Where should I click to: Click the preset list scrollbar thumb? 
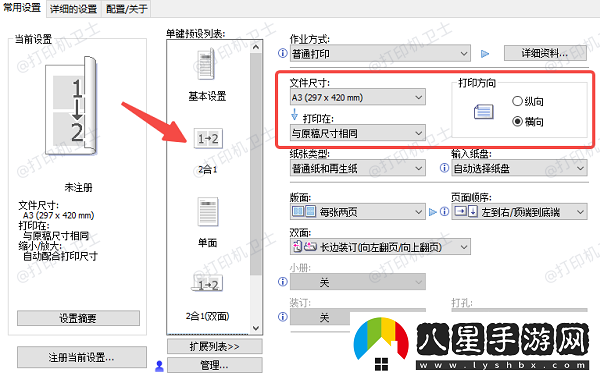(256, 164)
